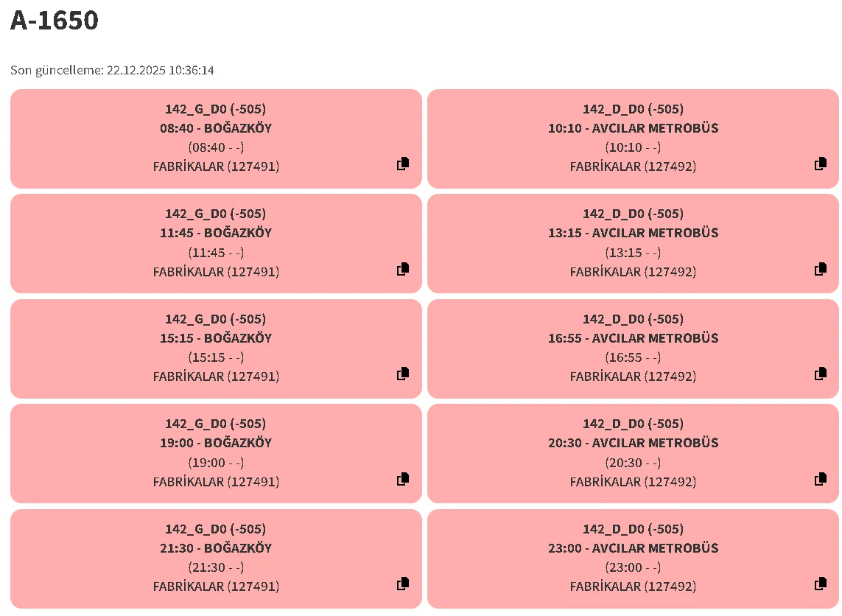The height and width of the screenshot is (616, 842).
Task: Copy the 16:55 AVCILAR METROBÜS trip
Action: (x=821, y=374)
